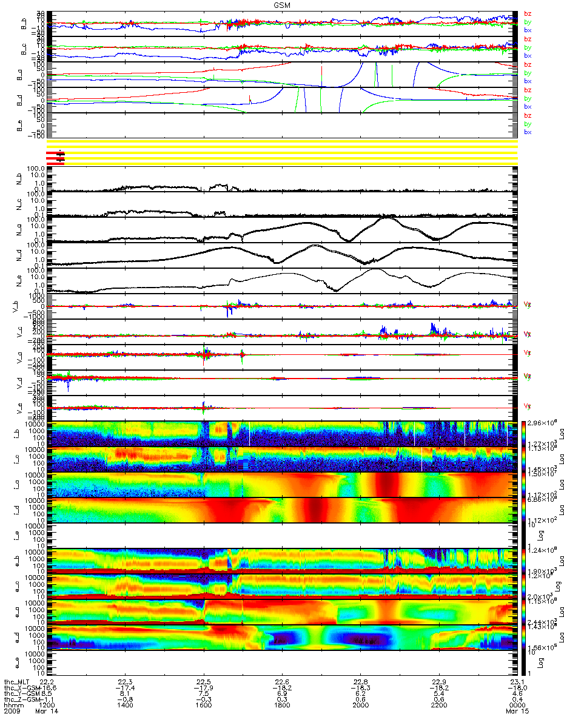Click inside the i_d ion spectrogram panel
Image resolution: width=564 pixels, height=728 pixels.
281,510
